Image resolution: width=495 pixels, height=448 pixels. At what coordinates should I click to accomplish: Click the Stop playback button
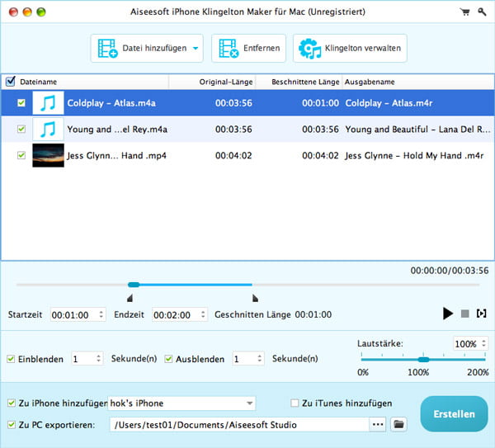(465, 314)
